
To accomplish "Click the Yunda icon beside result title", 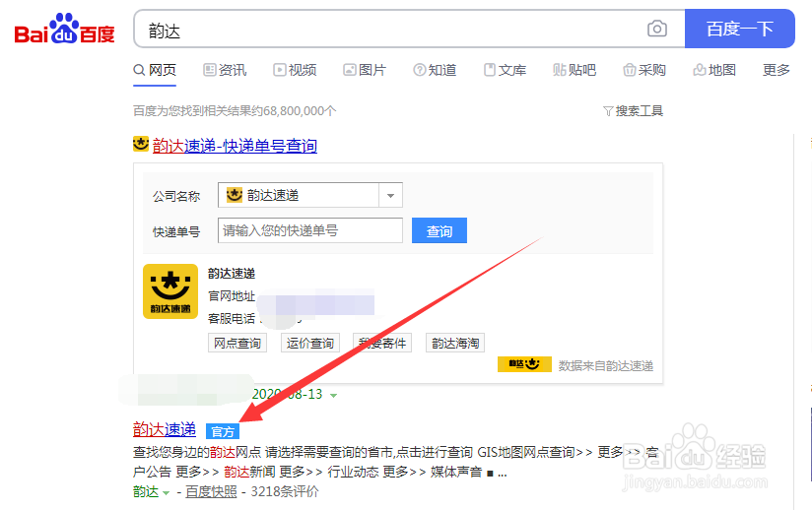I will click(x=140, y=144).
